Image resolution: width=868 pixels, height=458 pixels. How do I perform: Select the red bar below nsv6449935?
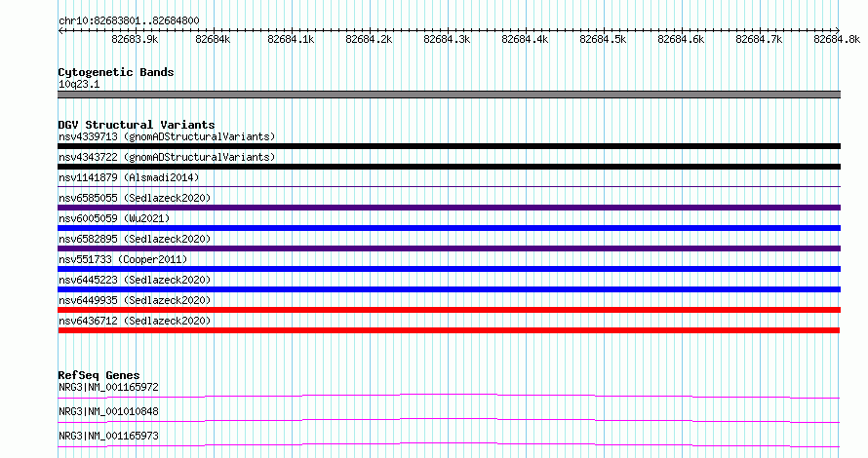pyautogui.click(x=449, y=310)
